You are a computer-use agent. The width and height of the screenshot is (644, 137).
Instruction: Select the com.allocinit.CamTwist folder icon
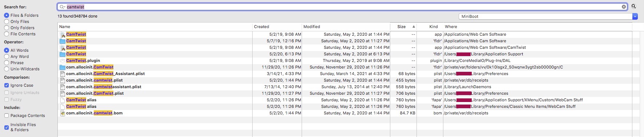(63, 67)
